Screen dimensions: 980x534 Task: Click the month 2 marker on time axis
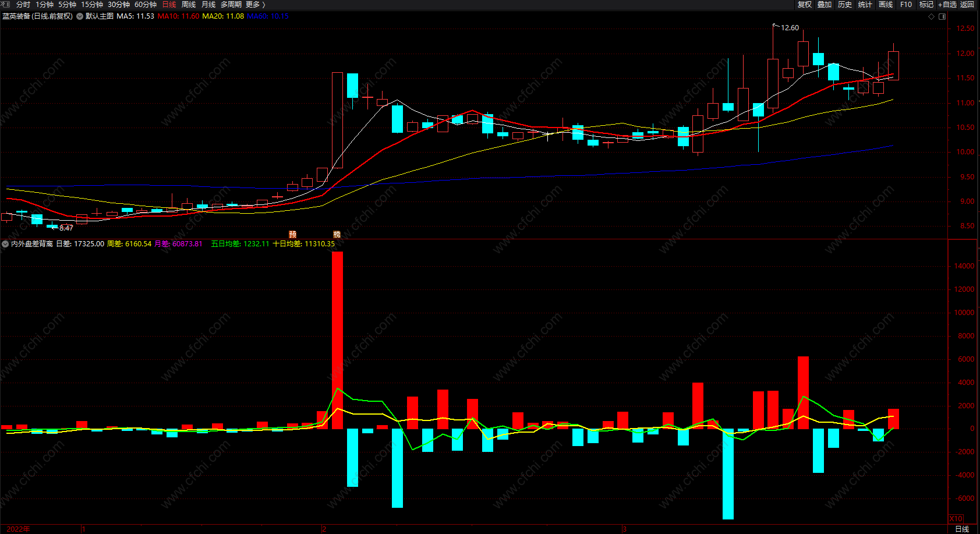324,529
